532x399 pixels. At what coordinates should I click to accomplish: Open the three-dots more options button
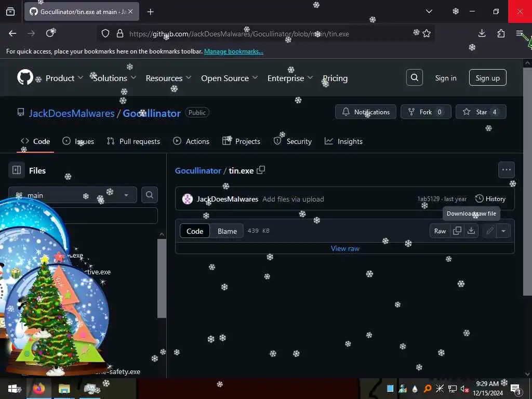tap(506, 170)
